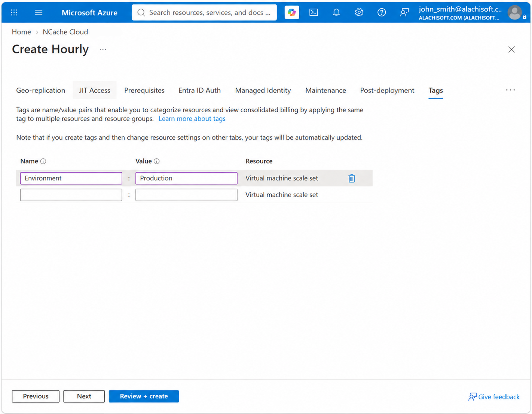Image resolution: width=532 pixels, height=414 pixels.
Task: Open the help question mark icon
Action: pyautogui.click(x=382, y=12)
